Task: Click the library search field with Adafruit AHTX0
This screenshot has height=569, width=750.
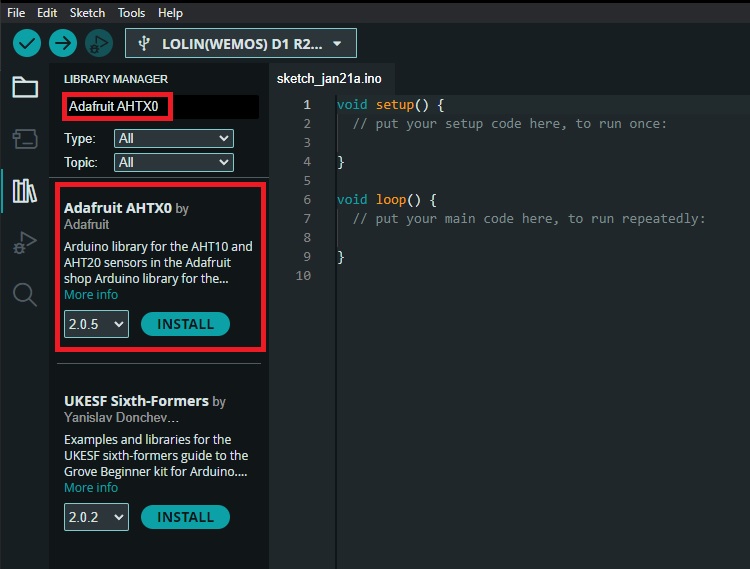Action: (x=161, y=106)
